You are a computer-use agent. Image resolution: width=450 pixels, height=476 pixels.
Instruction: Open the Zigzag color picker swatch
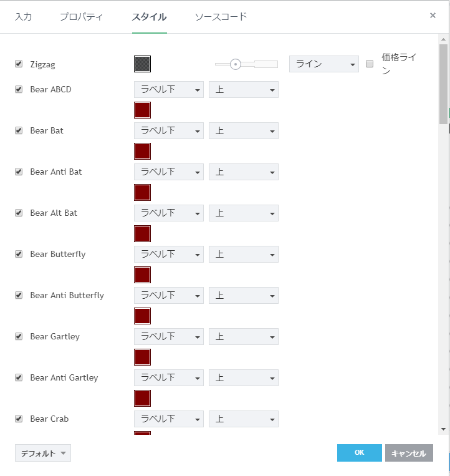pos(142,64)
